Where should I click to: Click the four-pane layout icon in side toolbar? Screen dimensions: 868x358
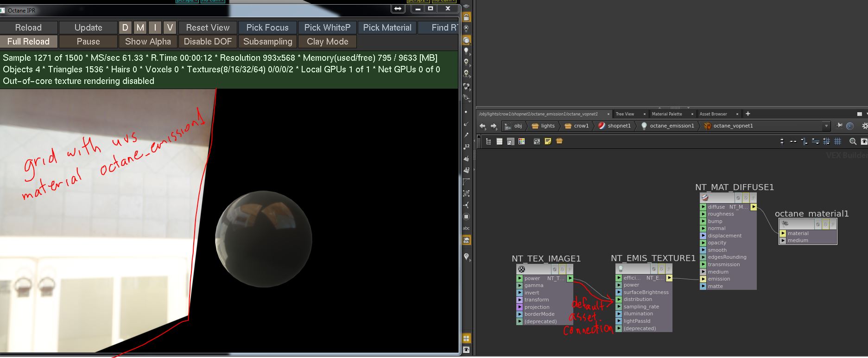point(467,339)
